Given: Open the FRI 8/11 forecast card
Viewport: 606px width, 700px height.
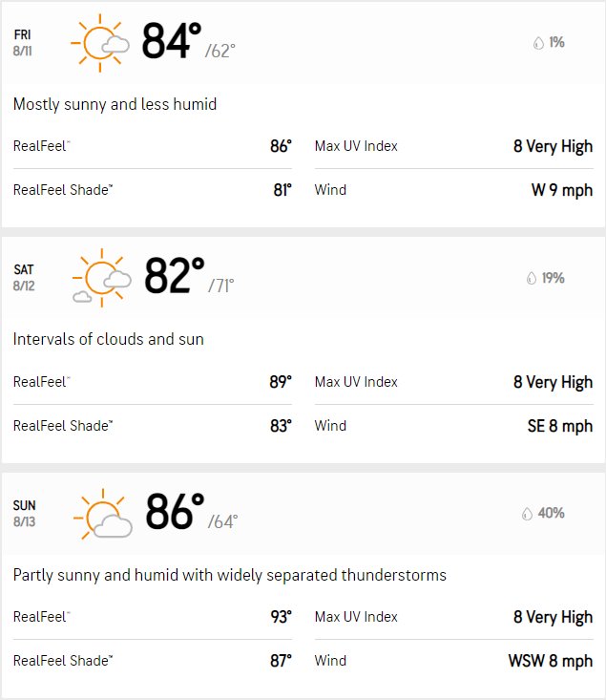Looking at the screenshot, I should click(303, 115).
